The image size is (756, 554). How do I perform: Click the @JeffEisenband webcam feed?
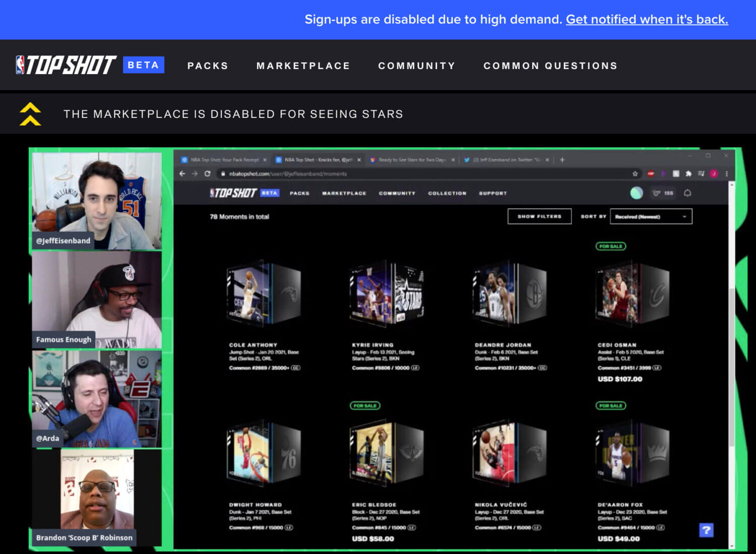97,201
